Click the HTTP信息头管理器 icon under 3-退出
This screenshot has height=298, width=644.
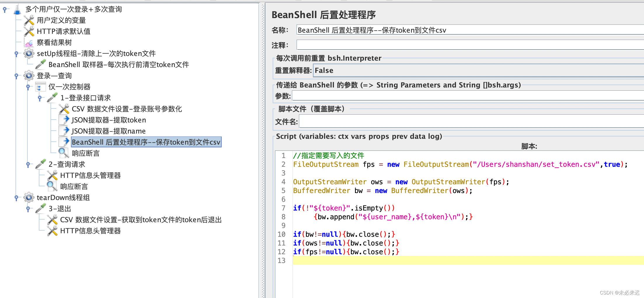[x=52, y=231]
